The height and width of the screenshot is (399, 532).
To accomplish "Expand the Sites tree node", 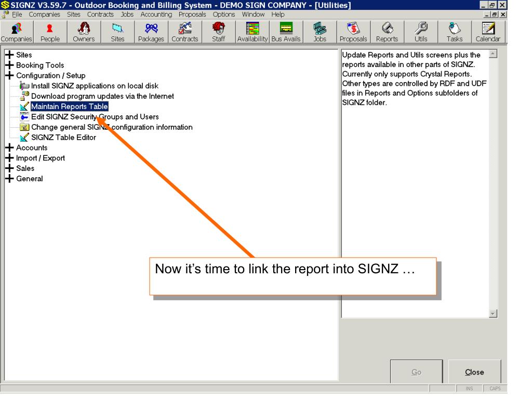I will pos(9,55).
